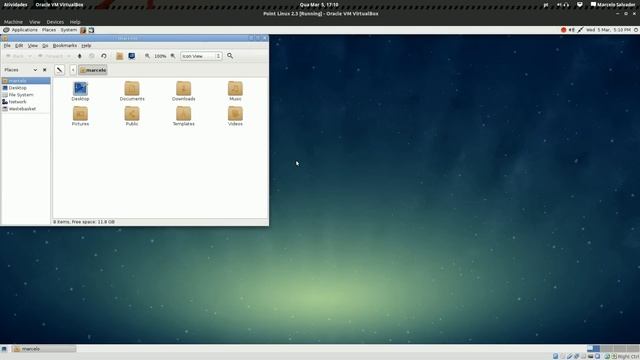Stop loading in file manager toolbar
Screen dimensions: 640x360
[92, 56]
